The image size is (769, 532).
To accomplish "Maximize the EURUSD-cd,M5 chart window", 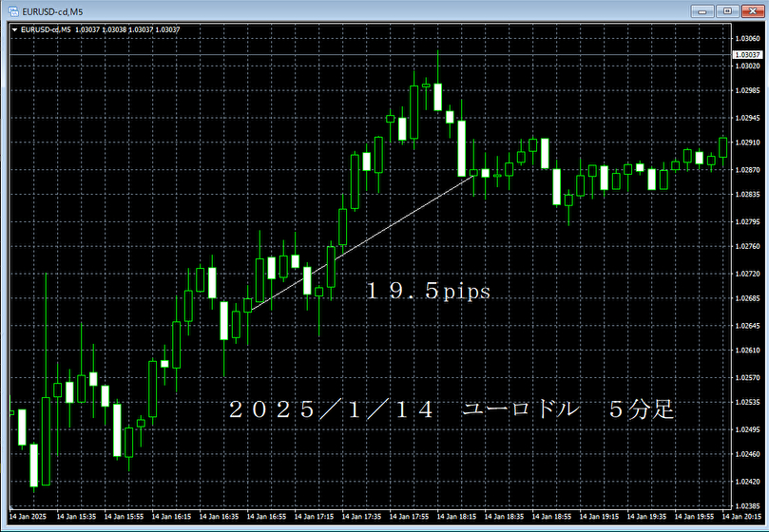I will (x=728, y=10).
